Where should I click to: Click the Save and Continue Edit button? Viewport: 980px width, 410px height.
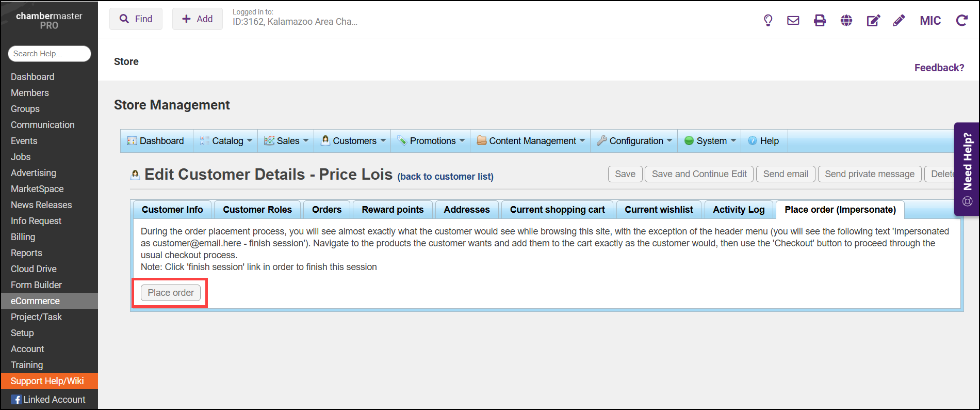[699, 174]
